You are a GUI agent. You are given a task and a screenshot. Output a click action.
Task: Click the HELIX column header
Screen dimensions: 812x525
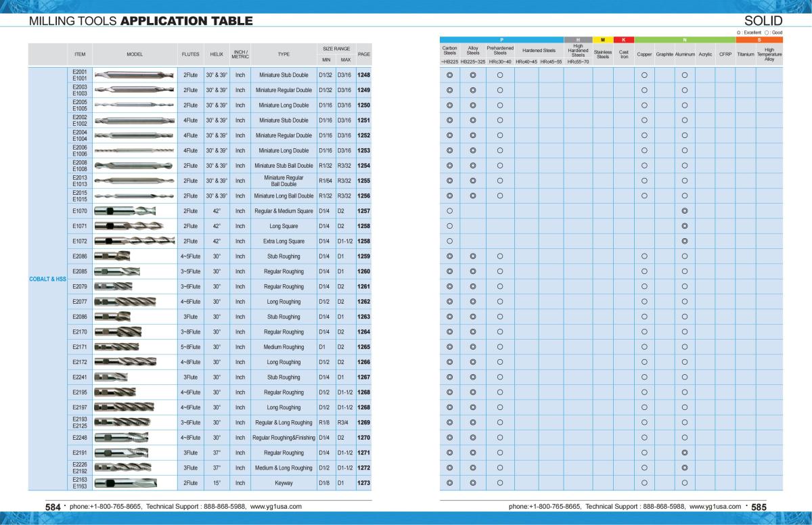[217, 53]
